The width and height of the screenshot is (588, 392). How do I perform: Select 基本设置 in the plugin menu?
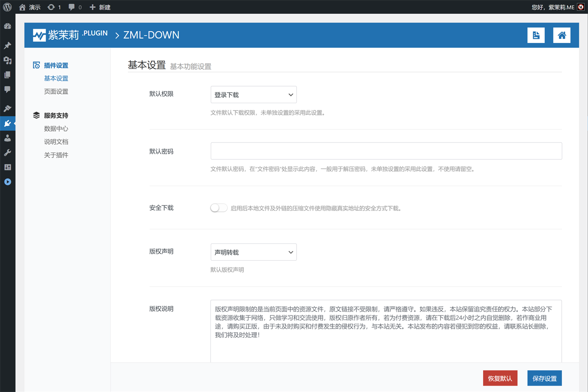56,78
